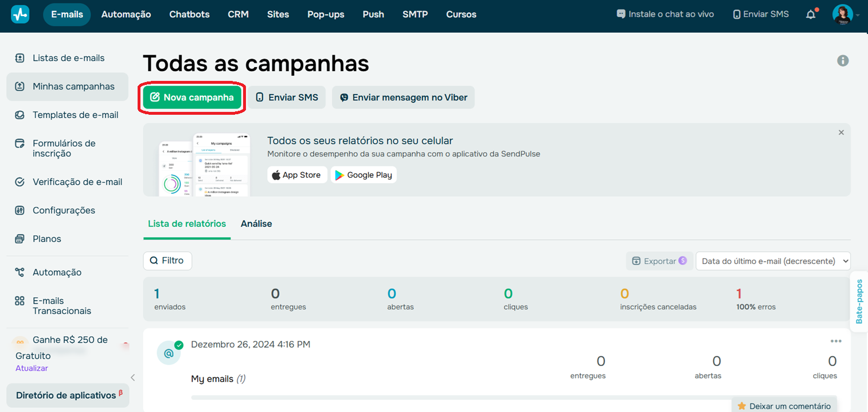Click Enviar mensagem no Viber
The image size is (868, 412).
pos(404,98)
